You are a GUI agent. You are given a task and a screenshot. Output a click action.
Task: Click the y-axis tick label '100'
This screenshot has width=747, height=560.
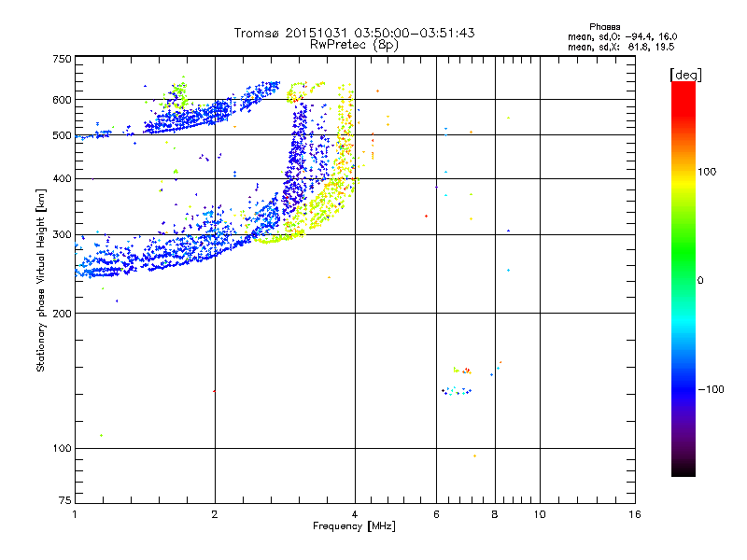coord(63,449)
